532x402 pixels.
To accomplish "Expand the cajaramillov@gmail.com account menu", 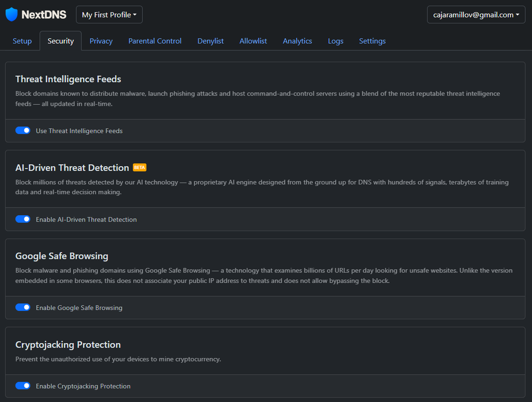I will (476, 15).
